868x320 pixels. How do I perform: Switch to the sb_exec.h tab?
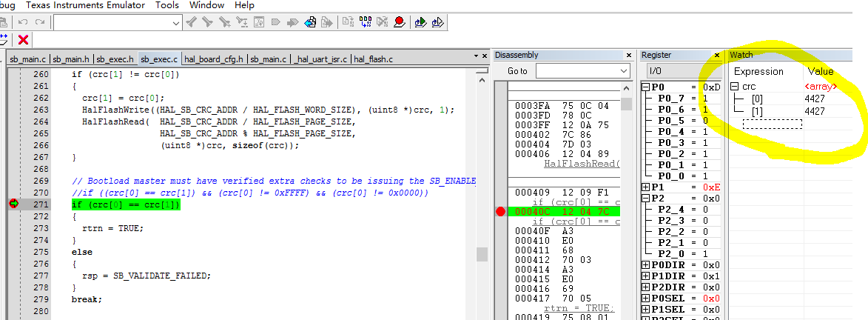pos(115,59)
